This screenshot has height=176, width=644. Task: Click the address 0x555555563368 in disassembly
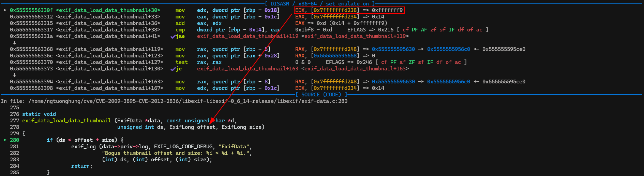point(31,49)
